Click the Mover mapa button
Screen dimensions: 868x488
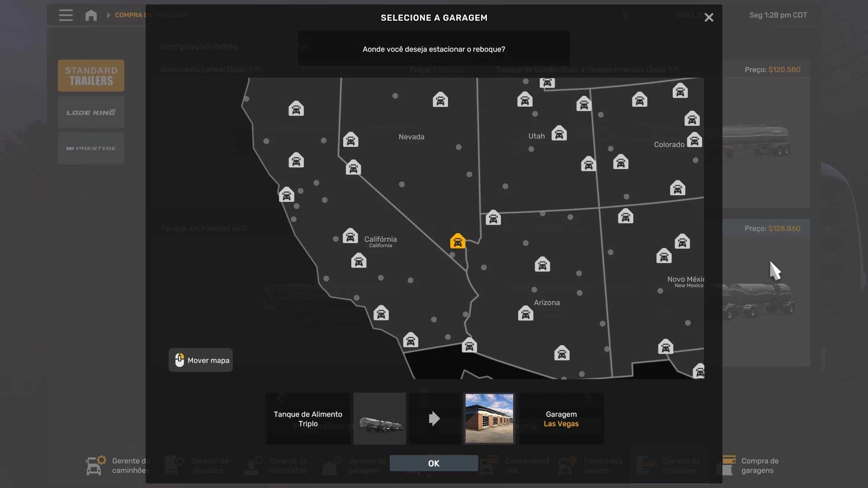[x=201, y=360]
